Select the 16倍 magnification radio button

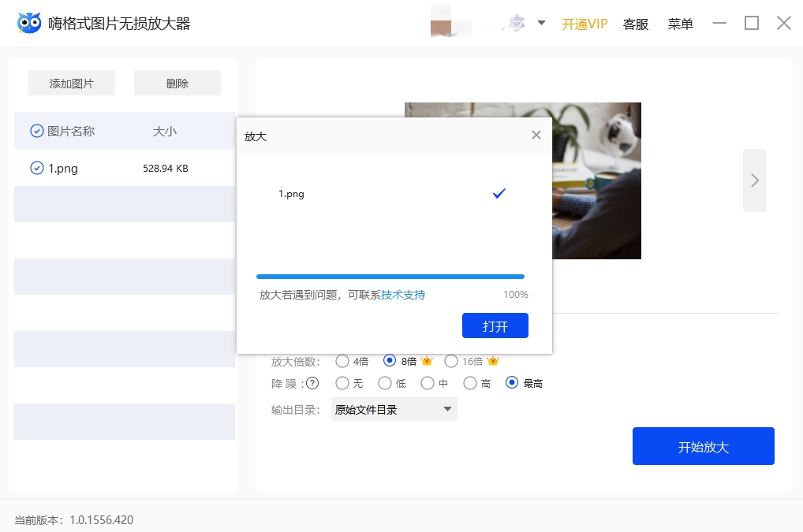(x=451, y=361)
